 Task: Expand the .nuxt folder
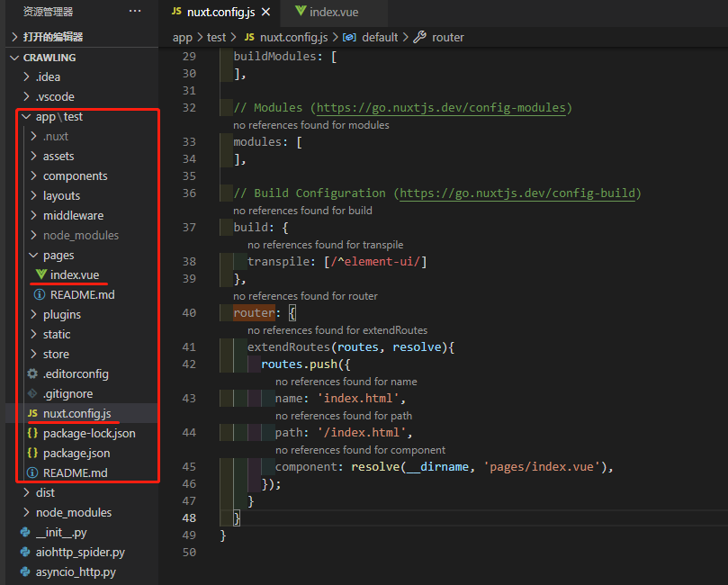click(x=56, y=137)
